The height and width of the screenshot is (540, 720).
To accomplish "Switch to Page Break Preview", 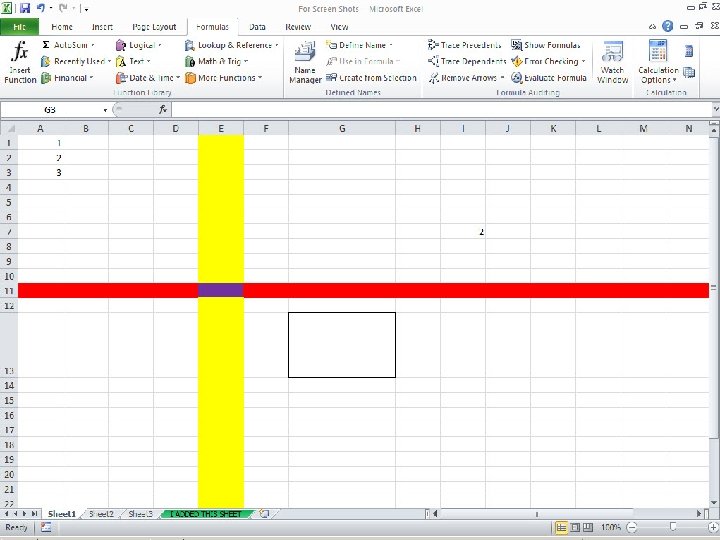I will pyautogui.click(x=588, y=528).
